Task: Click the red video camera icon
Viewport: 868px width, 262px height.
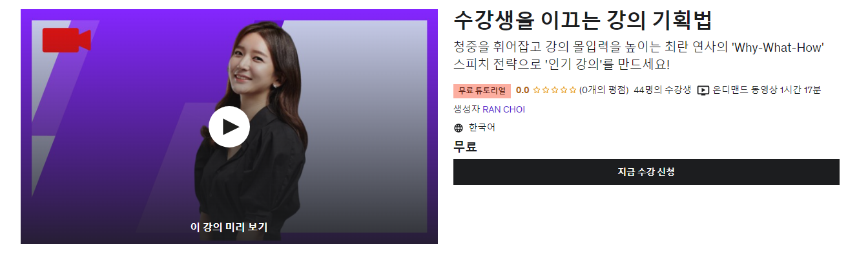Action: tap(67, 40)
